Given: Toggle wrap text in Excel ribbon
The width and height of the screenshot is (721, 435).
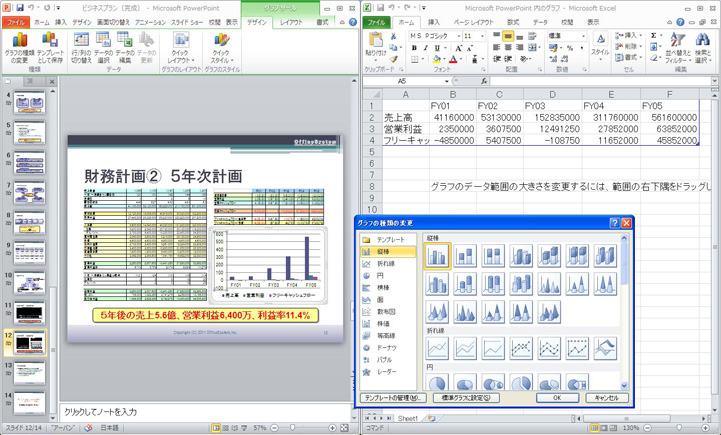Looking at the screenshot, I should (x=532, y=36).
